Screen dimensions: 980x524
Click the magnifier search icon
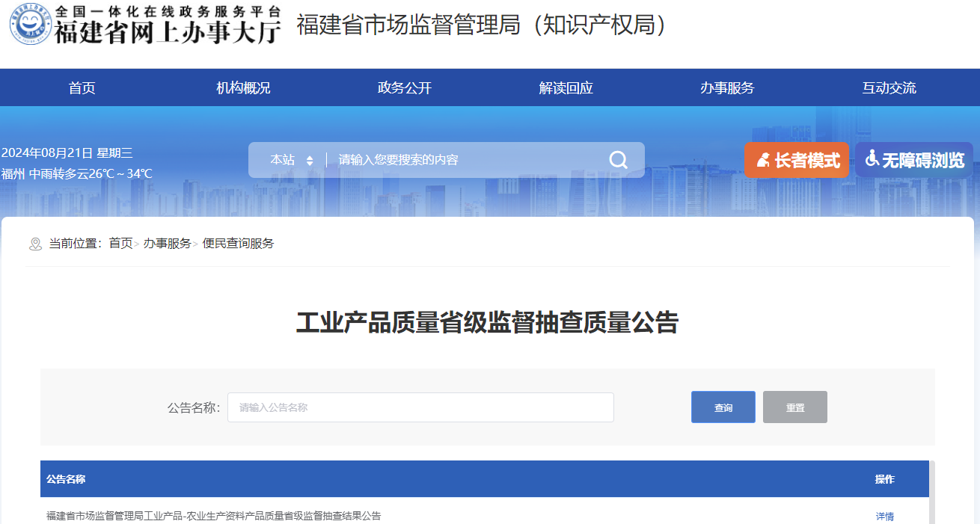(618, 160)
